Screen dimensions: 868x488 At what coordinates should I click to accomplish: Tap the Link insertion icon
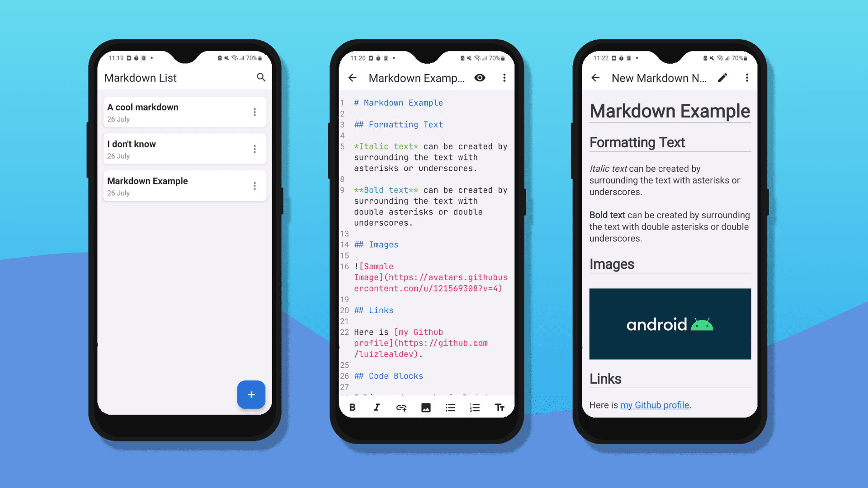[x=401, y=408]
